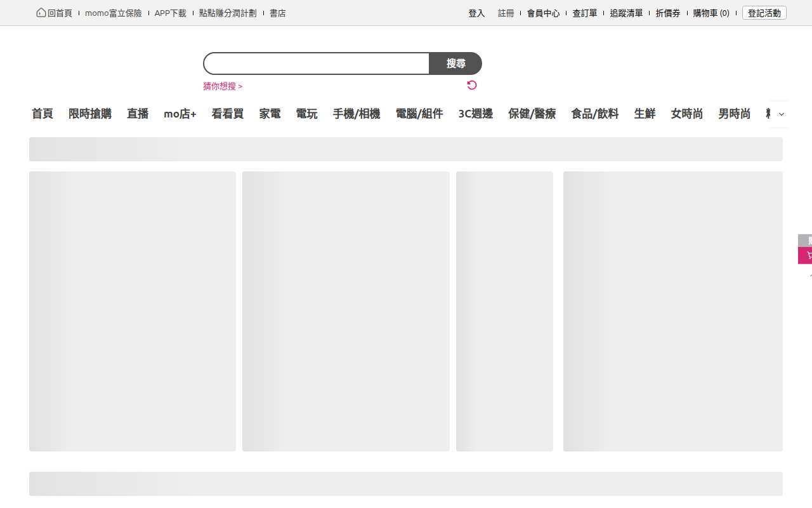The height and width of the screenshot is (508, 812).
Task: Select the 限時搶購 navigation tab
Action: click(x=90, y=114)
